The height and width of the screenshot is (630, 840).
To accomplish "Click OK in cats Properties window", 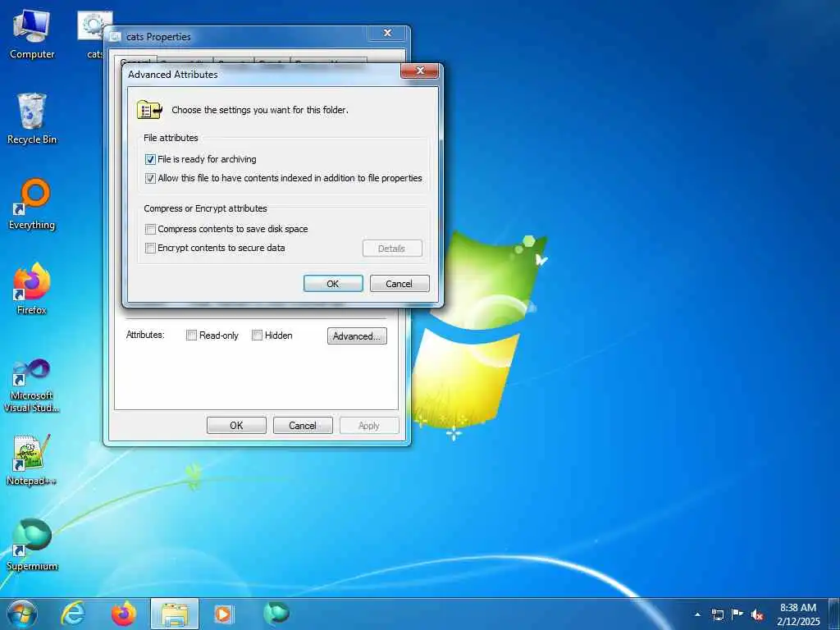I will [236, 426].
